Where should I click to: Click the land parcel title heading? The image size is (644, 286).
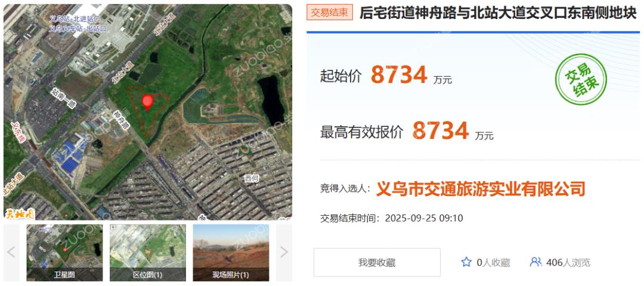(x=498, y=13)
